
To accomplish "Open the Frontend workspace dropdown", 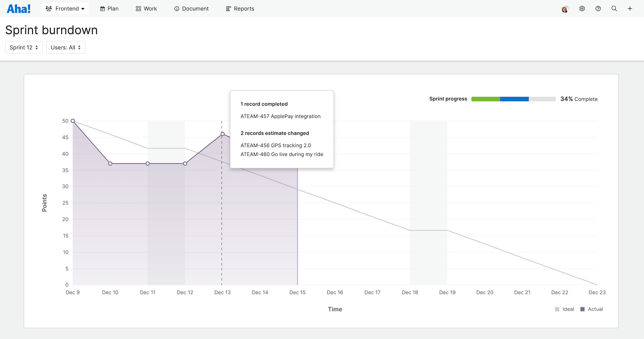I will (65, 8).
